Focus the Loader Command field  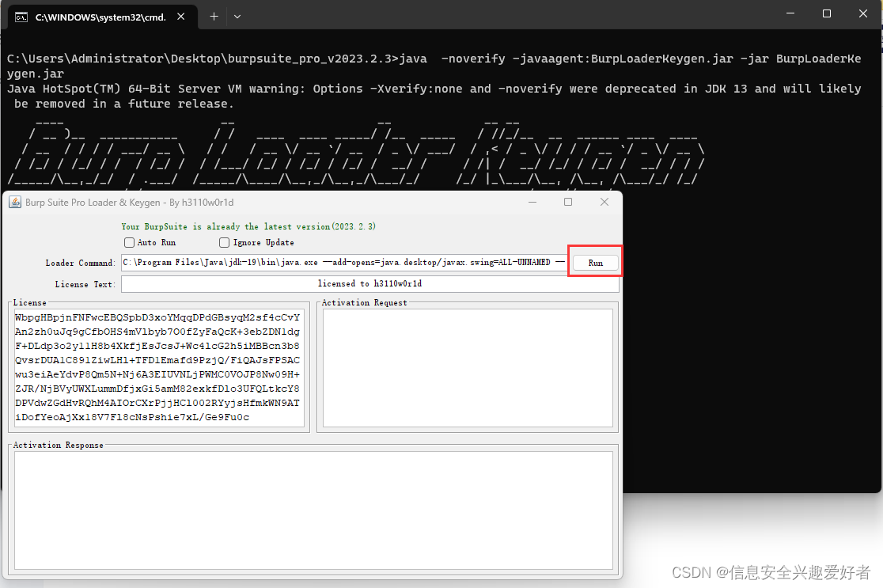tap(343, 263)
